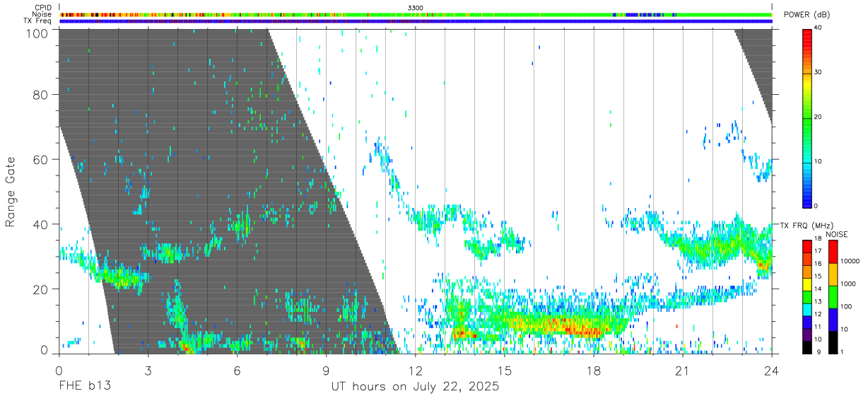The width and height of the screenshot is (868, 401).
Task: Click the 100 tick on Range Gate axis
Action: [x=38, y=33]
